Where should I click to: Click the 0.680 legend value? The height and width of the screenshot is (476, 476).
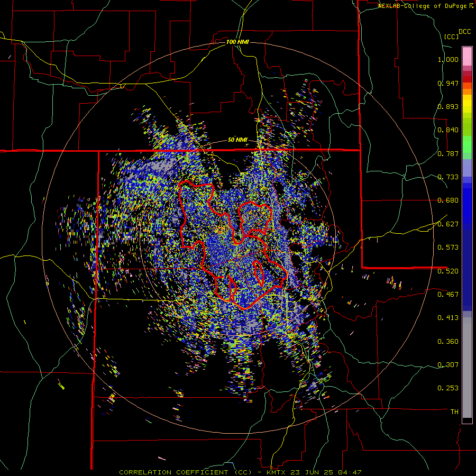(x=448, y=200)
